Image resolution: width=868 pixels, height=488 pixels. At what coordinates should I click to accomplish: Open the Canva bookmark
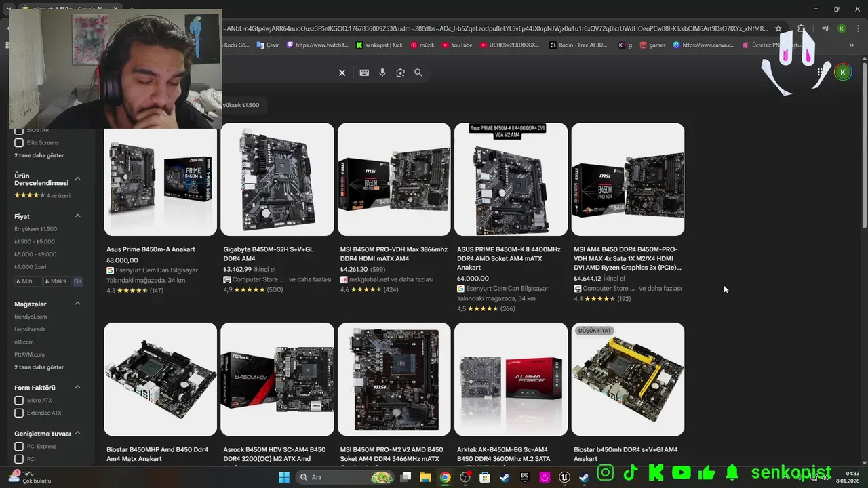click(703, 45)
